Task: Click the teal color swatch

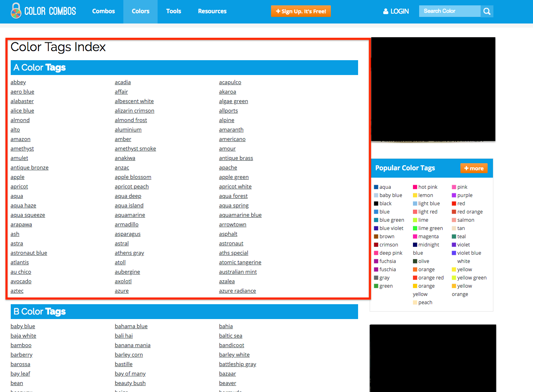Action: (x=454, y=237)
